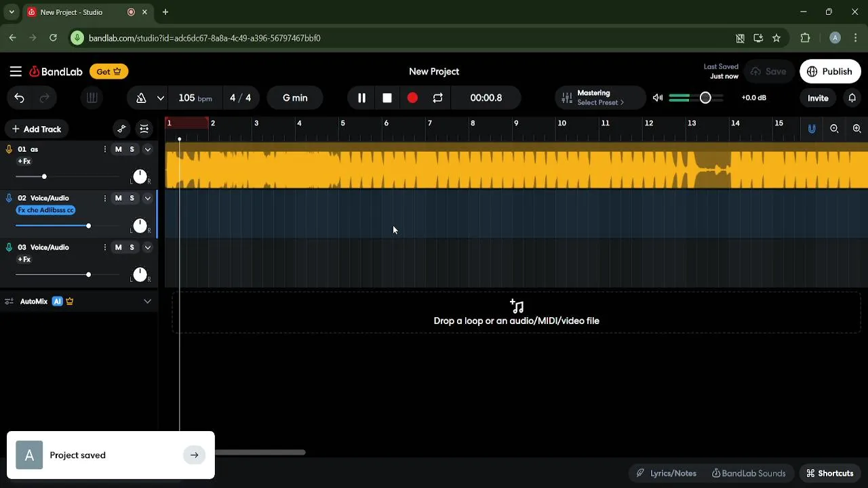Viewport: 868px width, 488px height.
Task: Open the Mastering preset selector
Action: (599, 98)
